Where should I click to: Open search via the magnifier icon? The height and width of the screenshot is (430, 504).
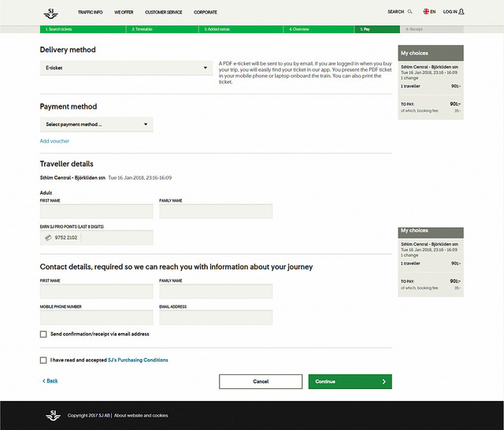(409, 12)
